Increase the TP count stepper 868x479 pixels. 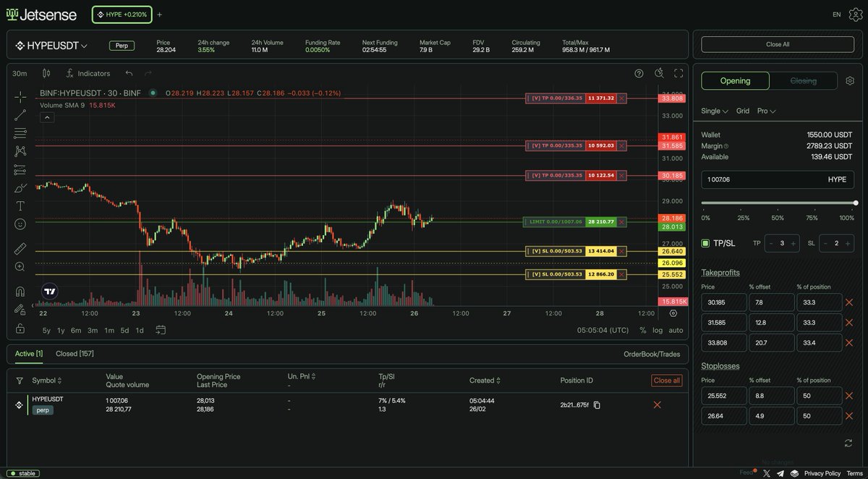793,243
